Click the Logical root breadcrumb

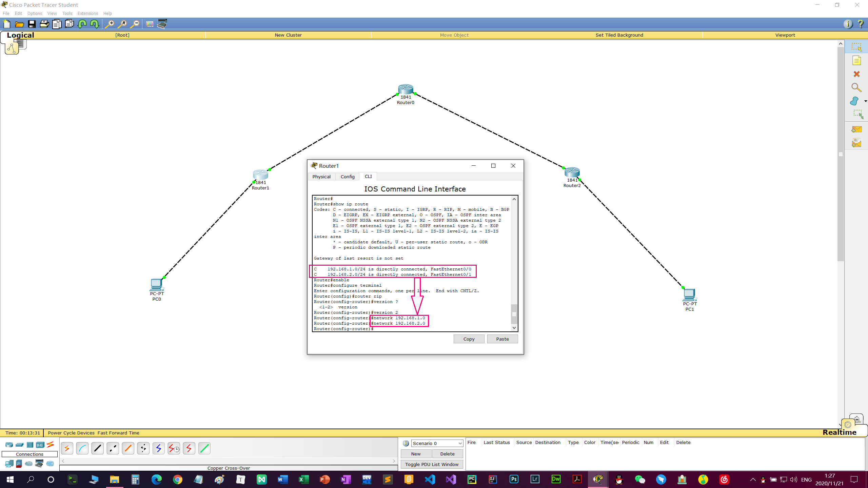pos(122,35)
